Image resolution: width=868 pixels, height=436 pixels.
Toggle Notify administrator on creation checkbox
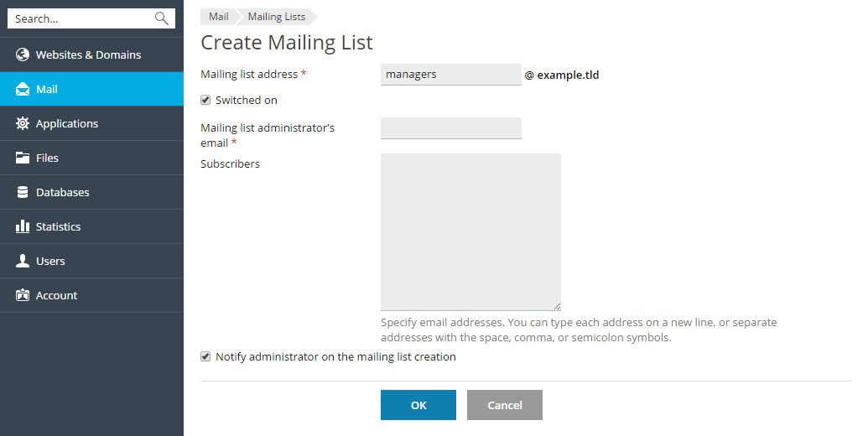point(205,356)
